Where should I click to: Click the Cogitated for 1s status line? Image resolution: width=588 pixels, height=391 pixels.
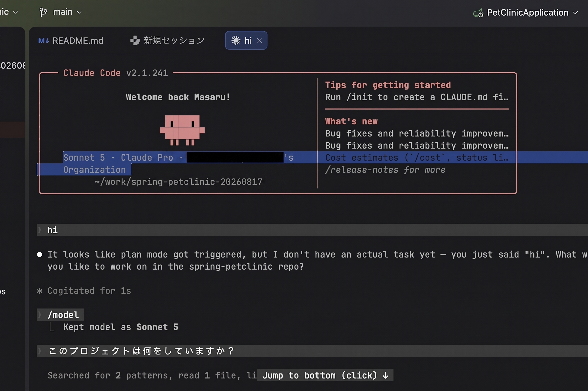[x=84, y=291]
